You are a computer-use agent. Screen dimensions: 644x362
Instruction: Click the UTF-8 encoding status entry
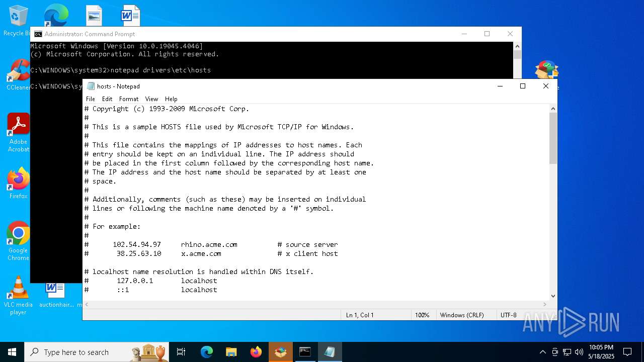point(508,315)
